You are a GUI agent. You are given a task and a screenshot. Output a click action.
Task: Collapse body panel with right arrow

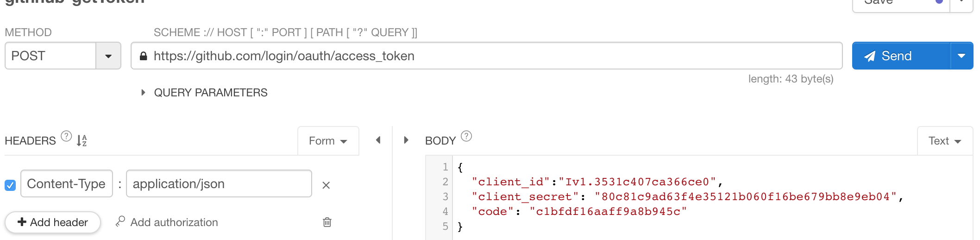point(406,140)
